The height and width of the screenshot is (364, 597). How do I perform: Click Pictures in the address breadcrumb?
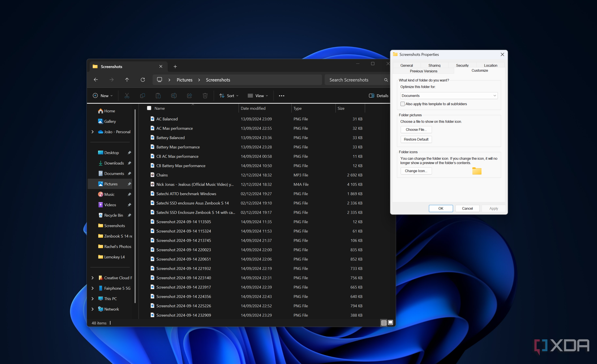point(184,80)
